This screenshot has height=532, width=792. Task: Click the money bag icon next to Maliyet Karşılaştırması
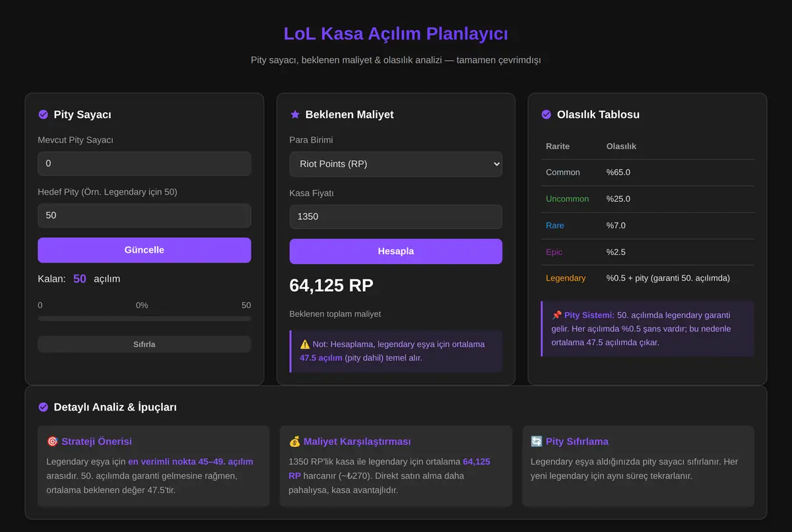(294, 442)
